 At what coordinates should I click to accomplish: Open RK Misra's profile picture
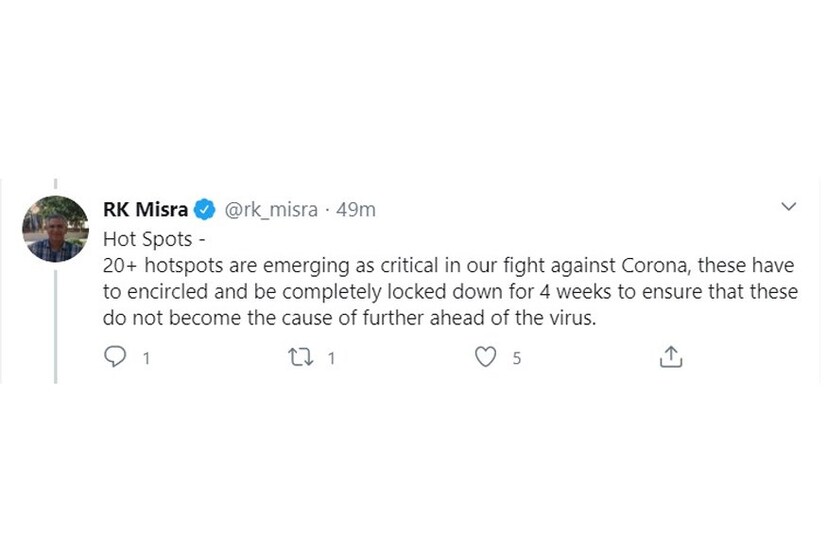[55, 229]
